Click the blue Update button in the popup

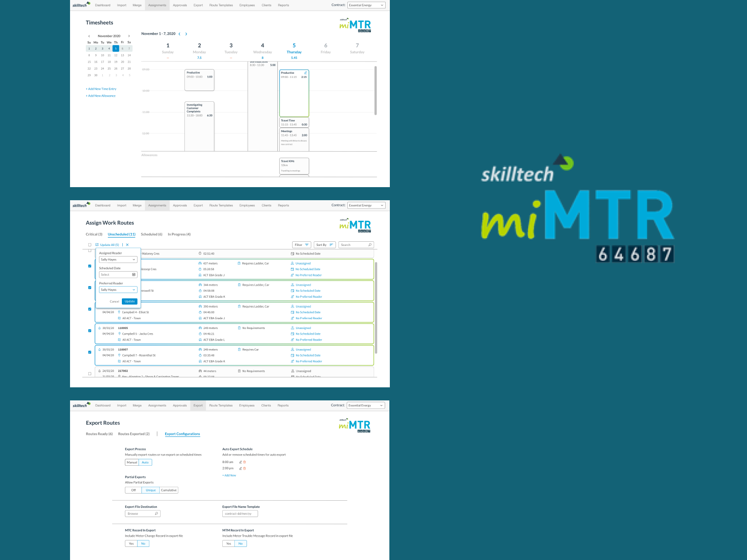[130, 301]
